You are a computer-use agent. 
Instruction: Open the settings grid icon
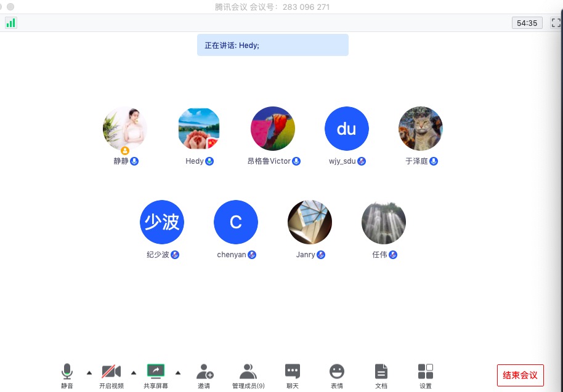pos(426,371)
